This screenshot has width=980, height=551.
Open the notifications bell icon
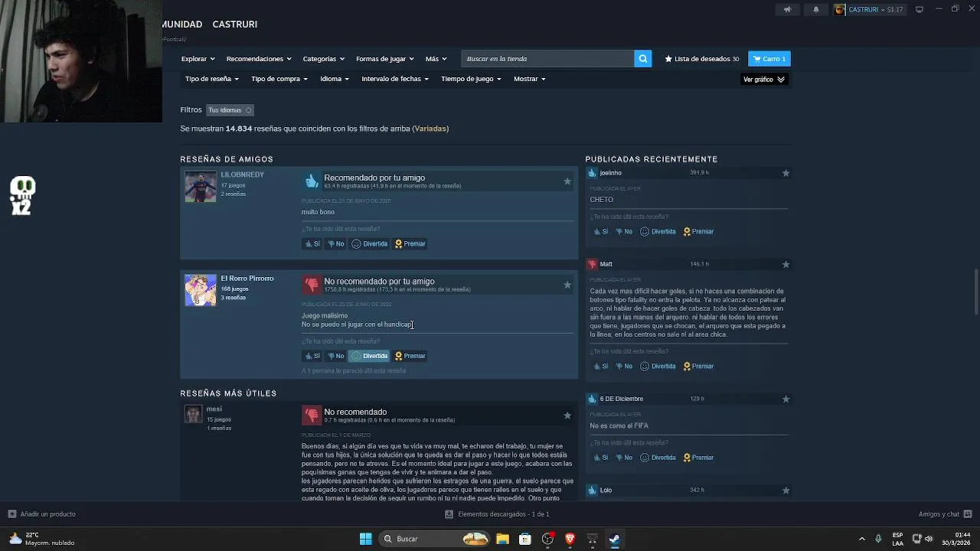(815, 9)
